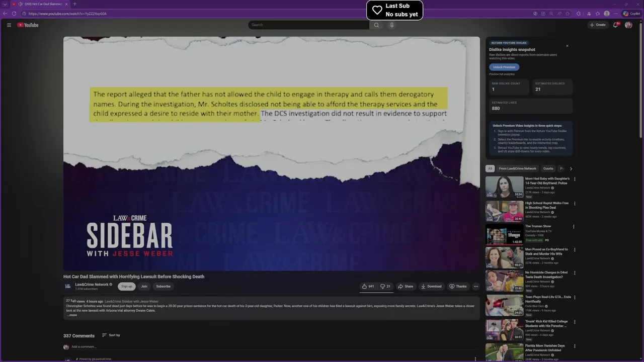This screenshot has width=644, height=362.
Task: Open the pinned comment options menu
Action: click(475, 359)
